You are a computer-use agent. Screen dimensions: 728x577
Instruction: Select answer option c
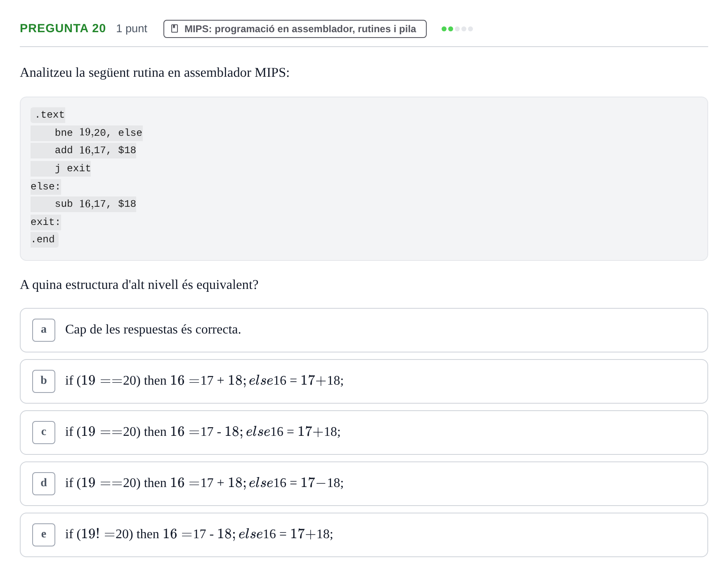pyautogui.click(x=364, y=433)
